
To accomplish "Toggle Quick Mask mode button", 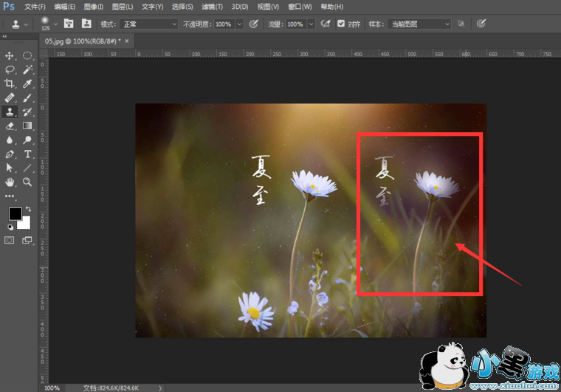I will tap(10, 240).
